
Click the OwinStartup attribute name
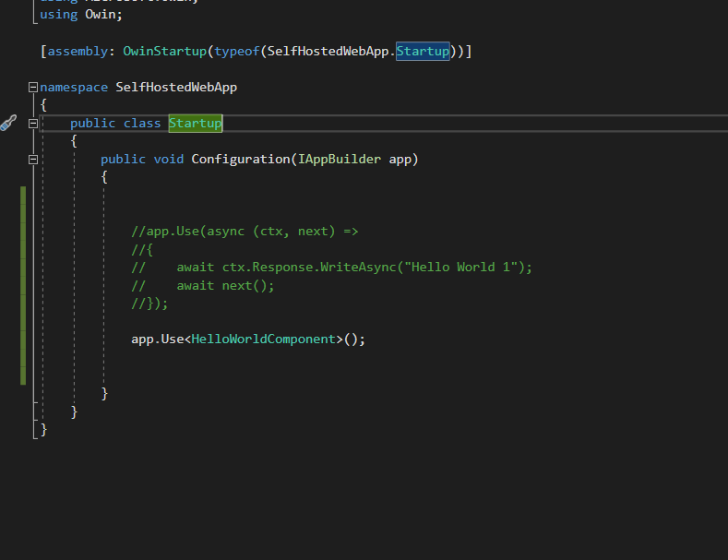point(164,52)
